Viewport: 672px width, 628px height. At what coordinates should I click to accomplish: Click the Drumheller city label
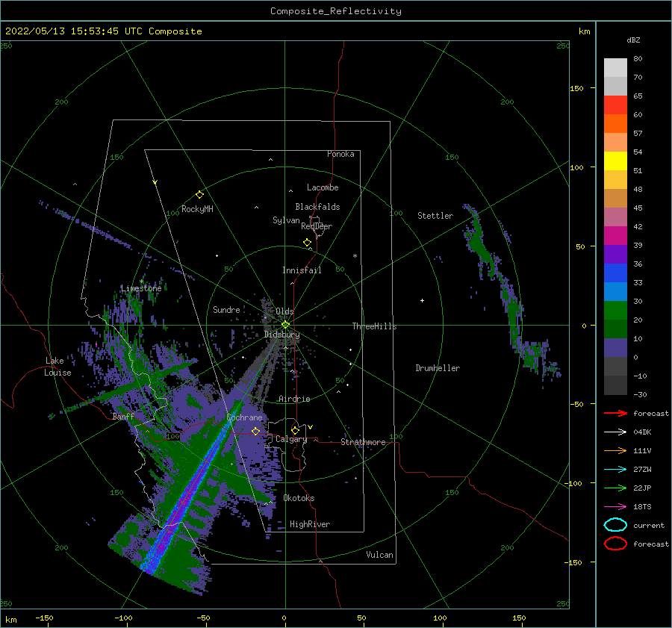coord(438,368)
